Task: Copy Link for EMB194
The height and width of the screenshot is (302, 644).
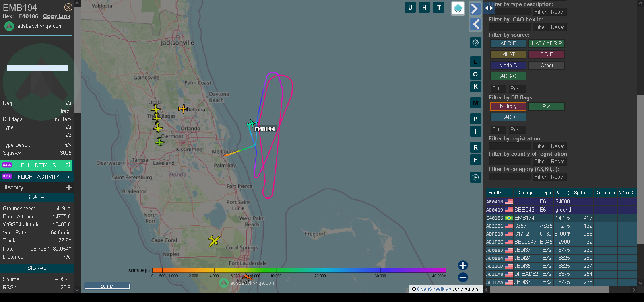Action: click(57, 16)
